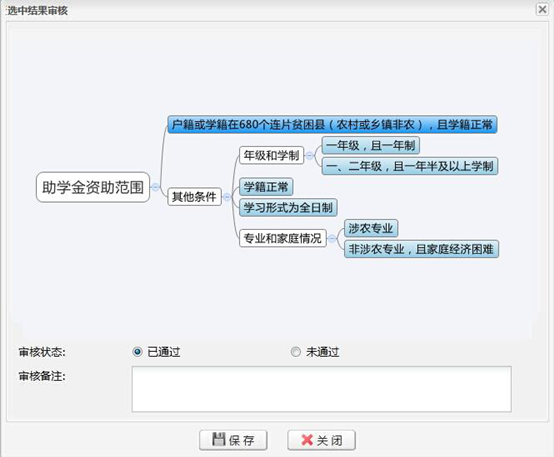Click the 保存 button
This screenshot has height=457, width=554.
point(233,440)
